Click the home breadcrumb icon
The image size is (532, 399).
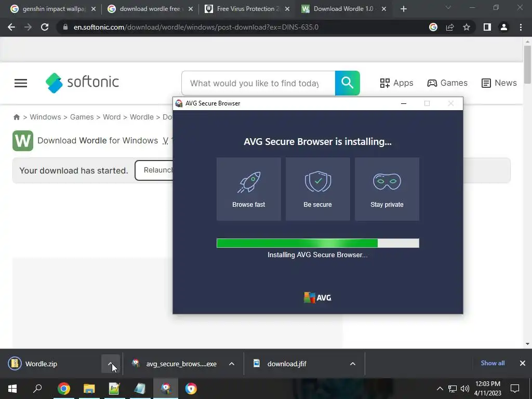(x=16, y=117)
